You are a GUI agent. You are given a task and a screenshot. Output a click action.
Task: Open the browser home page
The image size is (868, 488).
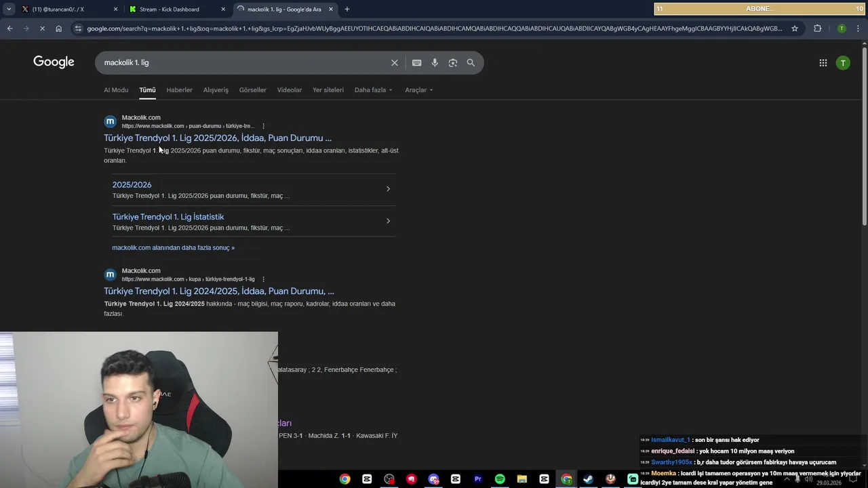[59, 28]
